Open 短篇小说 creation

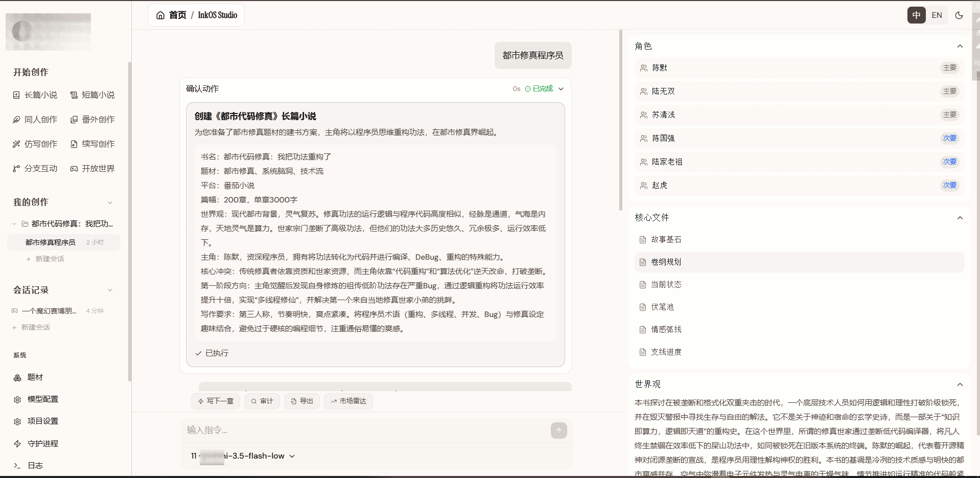click(x=92, y=95)
